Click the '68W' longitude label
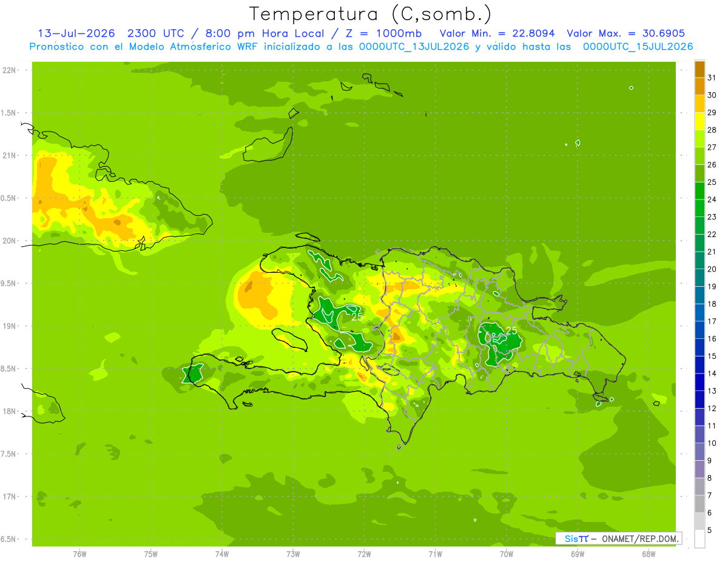The image size is (728, 562). tap(649, 554)
